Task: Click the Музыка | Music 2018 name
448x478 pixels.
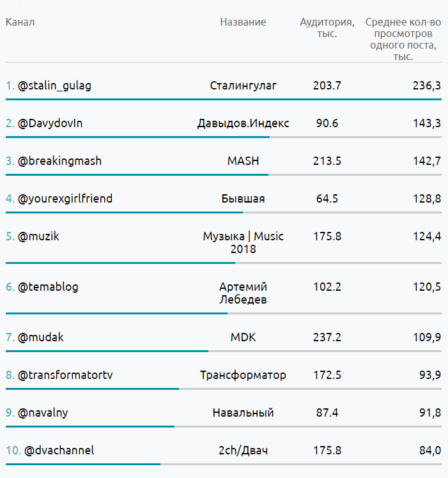Action: (x=243, y=243)
